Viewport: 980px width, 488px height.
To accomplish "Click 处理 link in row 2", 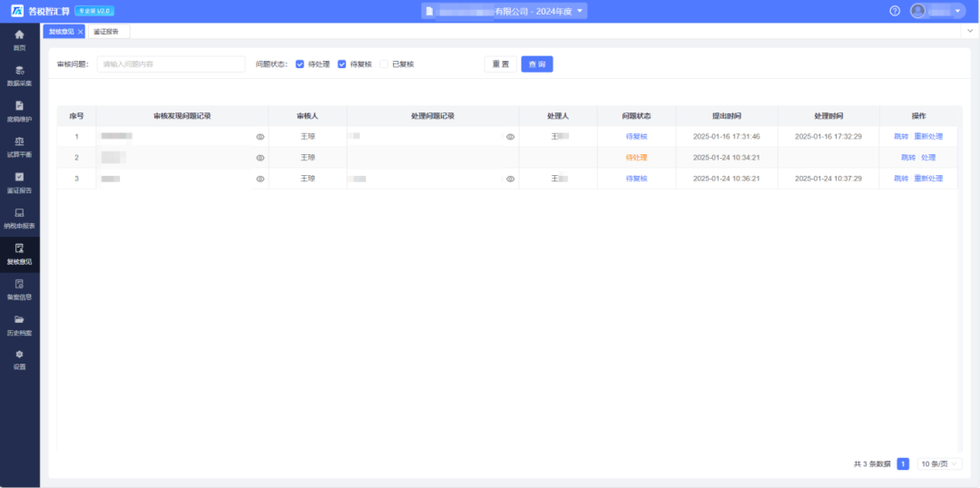I will 928,158.
